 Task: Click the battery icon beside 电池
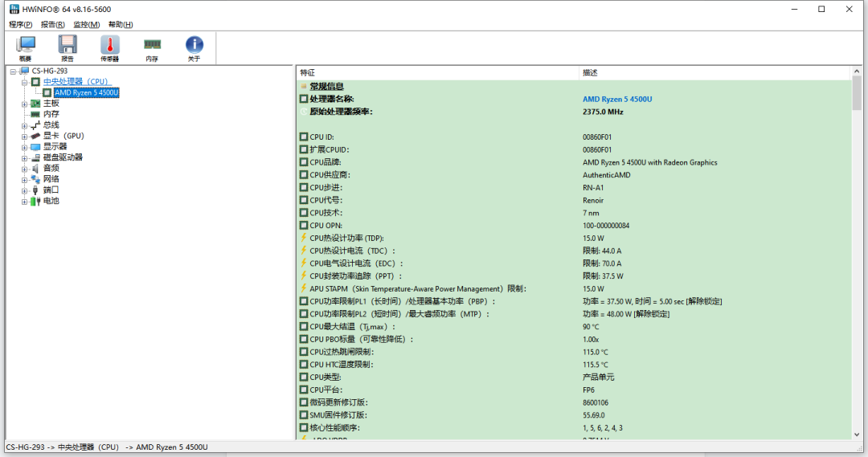[x=35, y=201]
